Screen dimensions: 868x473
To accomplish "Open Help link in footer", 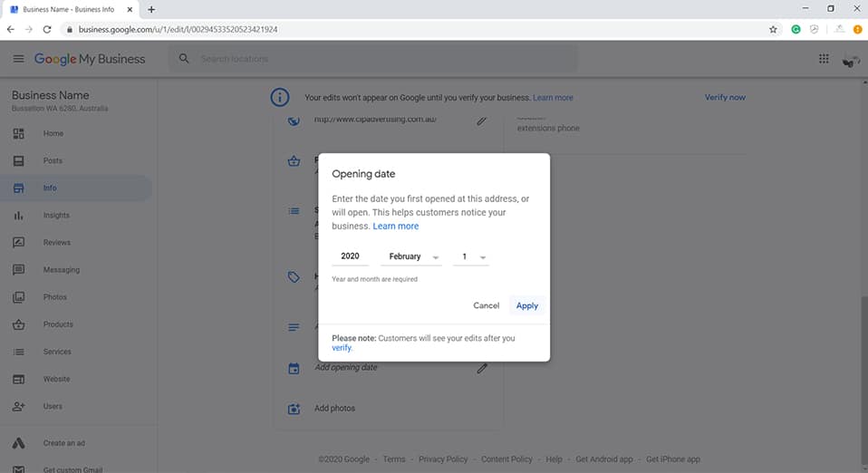I will click(x=554, y=459).
